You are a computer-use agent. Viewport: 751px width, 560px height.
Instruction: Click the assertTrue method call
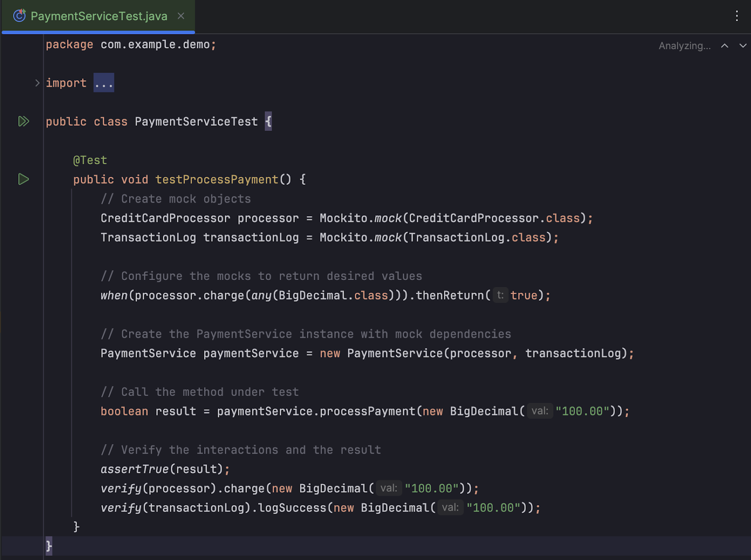(x=135, y=469)
